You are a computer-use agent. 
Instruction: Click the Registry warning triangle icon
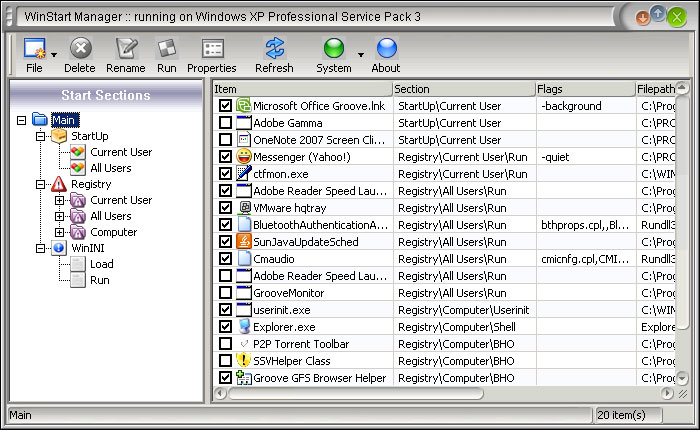pos(59,184)
